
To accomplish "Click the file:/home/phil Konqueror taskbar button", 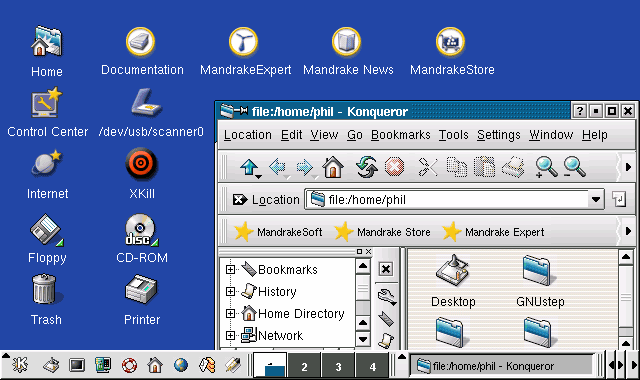I will [501, 366].
